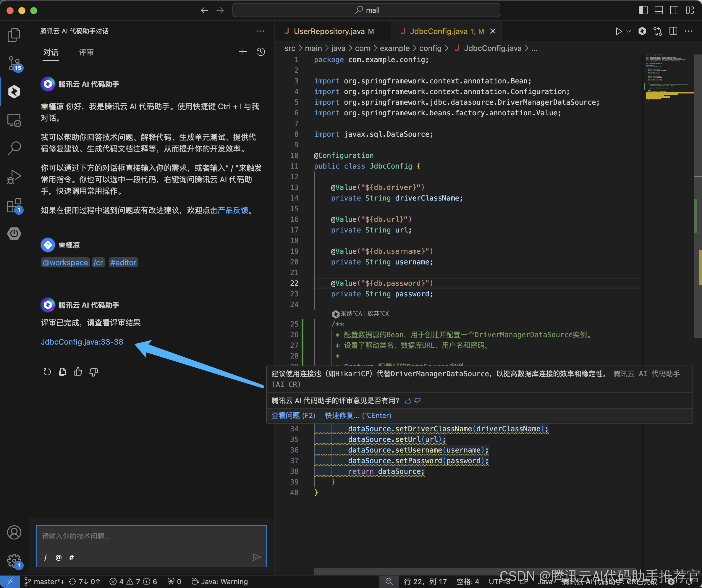This screenshot has height=588, width=702.
Task: Open the Extensions view icon
Action: click(x=14, y=205)
